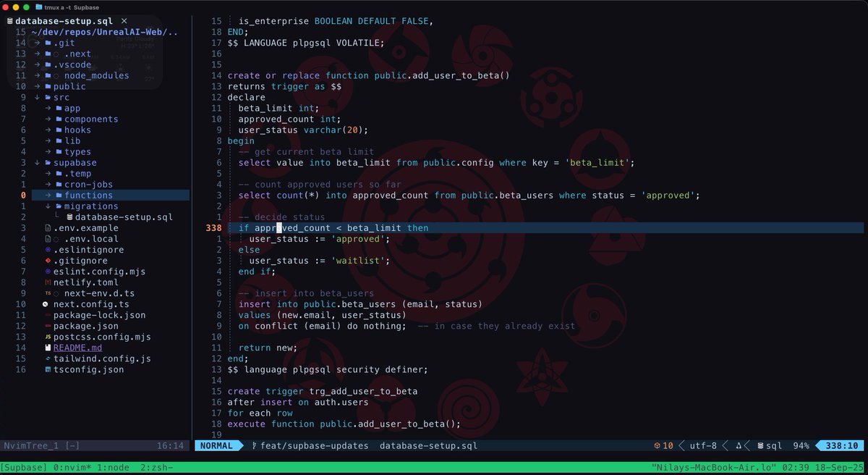Click the folder icon beside public
Viewport: 868px width, 475px height.
pos(48,86)
